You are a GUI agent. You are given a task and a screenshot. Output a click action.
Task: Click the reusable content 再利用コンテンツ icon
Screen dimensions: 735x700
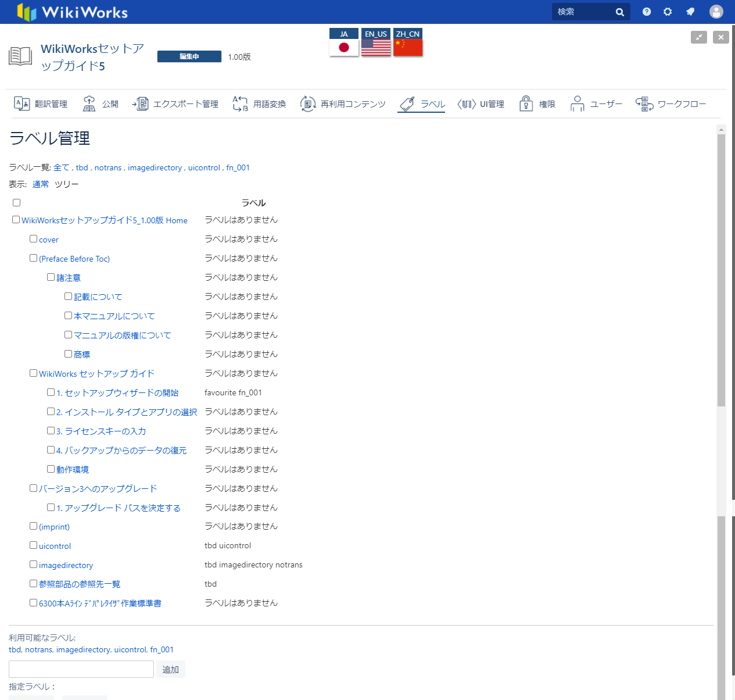(x=308, y=103)
